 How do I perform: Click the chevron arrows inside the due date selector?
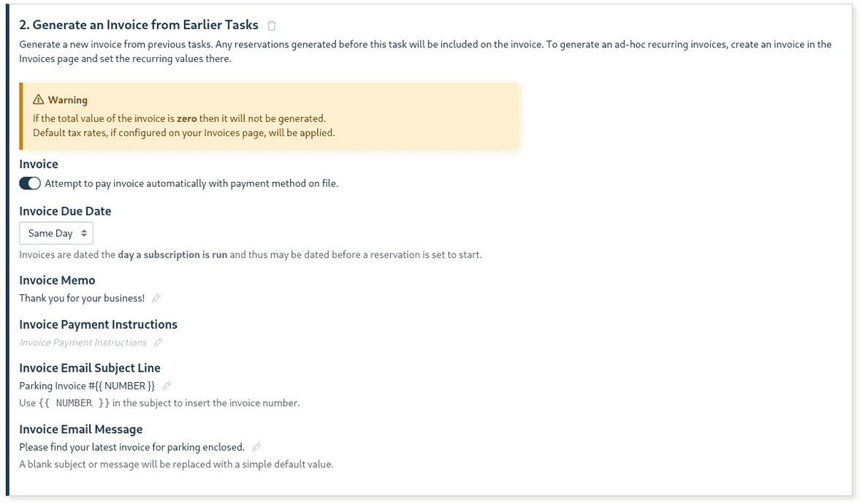pyautogui.click(x=83, y=232)
